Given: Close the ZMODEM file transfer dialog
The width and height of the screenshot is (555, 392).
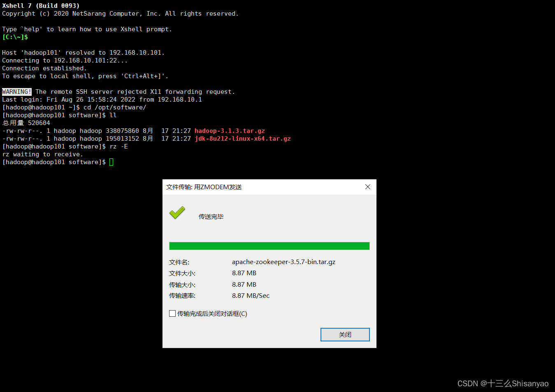Looking at the screenshot, I should (x=368, y=187).
